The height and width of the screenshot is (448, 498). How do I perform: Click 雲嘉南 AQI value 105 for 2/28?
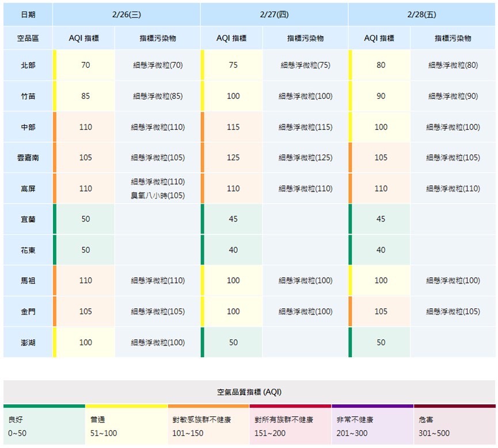(x=381, y=158)
